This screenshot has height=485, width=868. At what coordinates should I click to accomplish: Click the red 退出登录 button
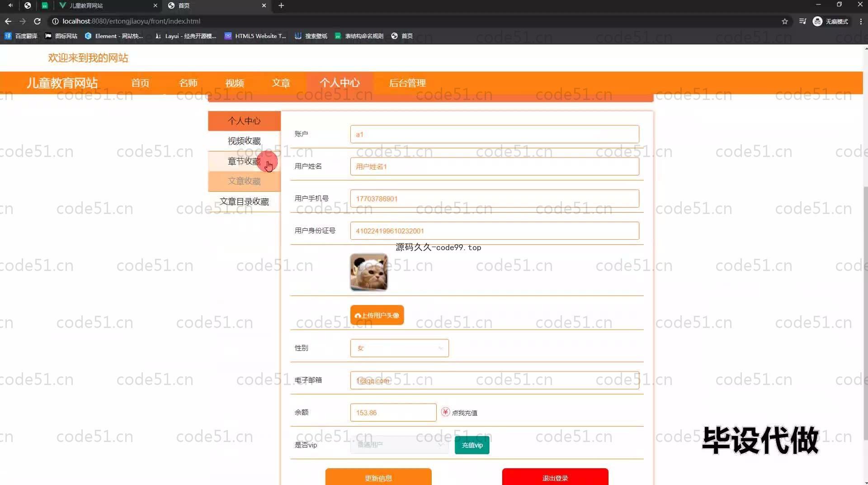(555, 477)
